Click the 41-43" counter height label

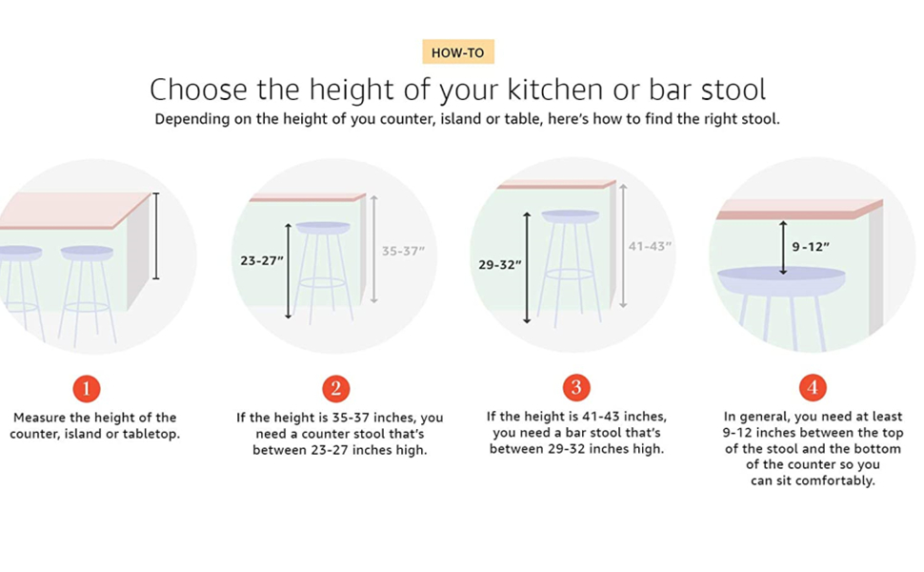pos(650,246)
